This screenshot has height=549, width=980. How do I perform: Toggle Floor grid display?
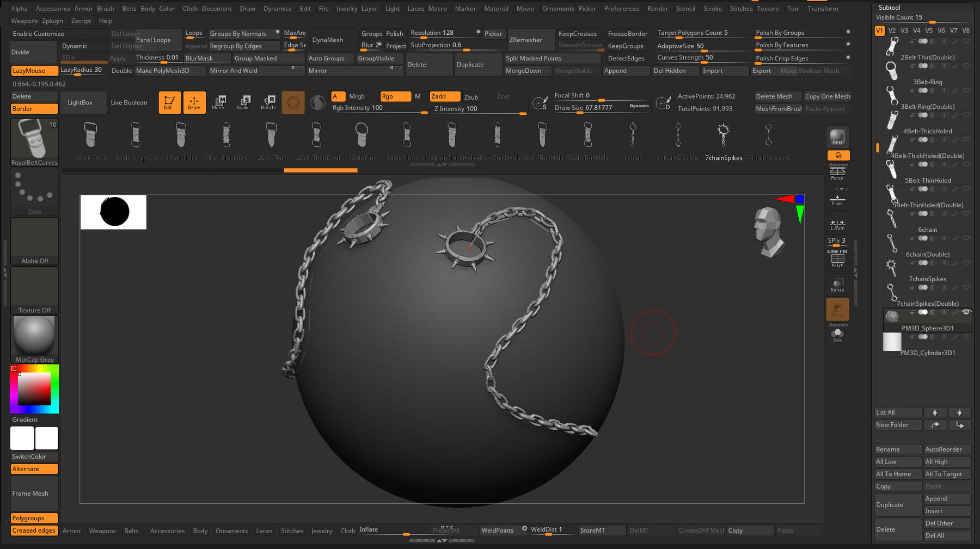coord(837,200)
